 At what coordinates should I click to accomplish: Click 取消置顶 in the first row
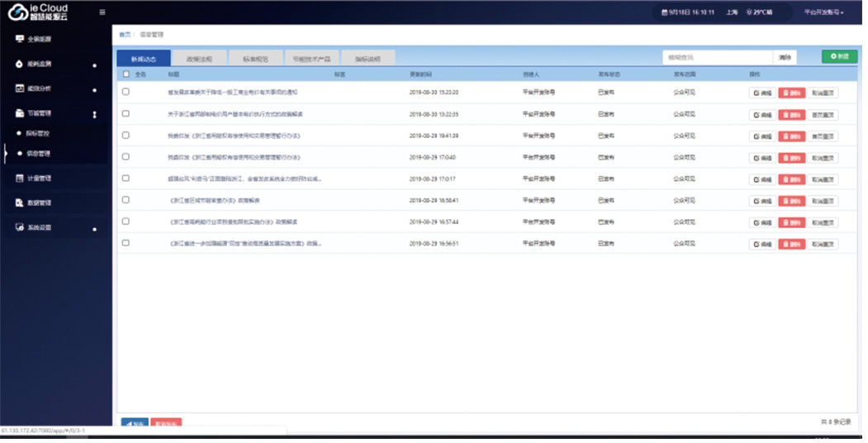pyautogui.click(x=823, y=93)
